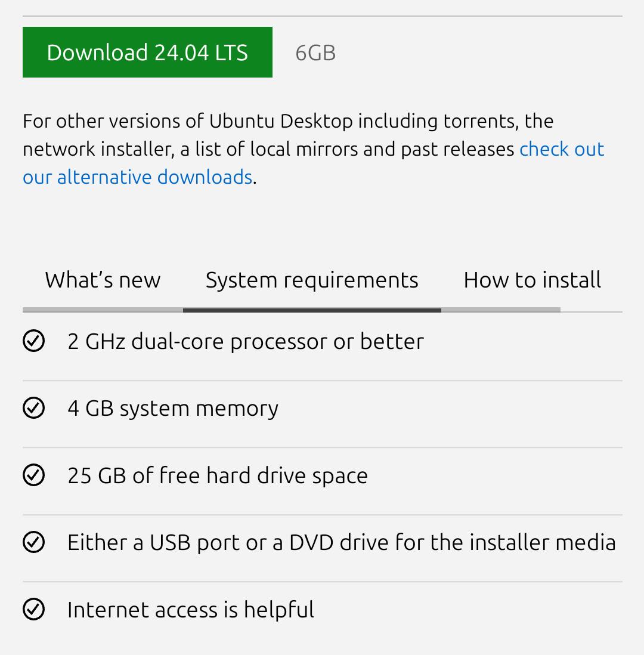Click the checkmark icon beside the processor requirement
This screenshot has width=644, height=655.
tap(33, 341)
